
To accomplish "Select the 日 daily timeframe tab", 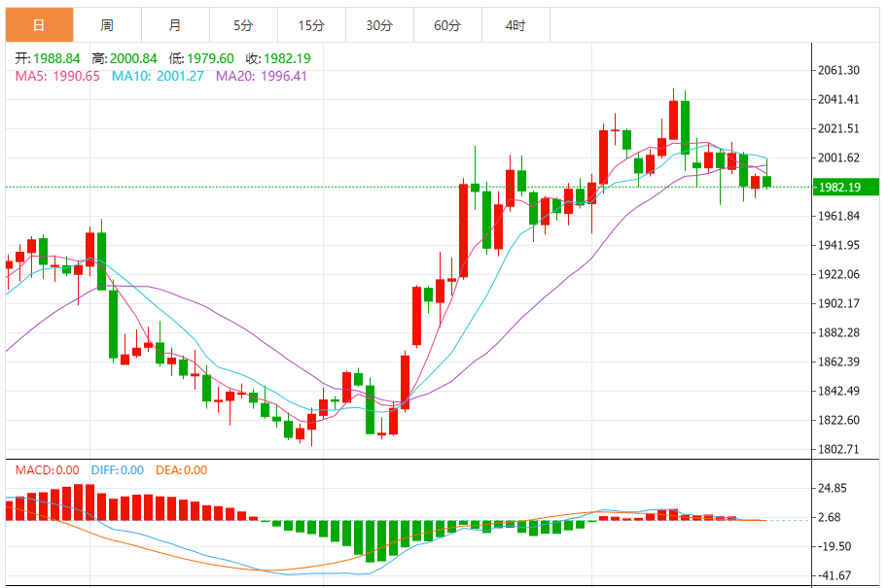I will tap(39, 25).
